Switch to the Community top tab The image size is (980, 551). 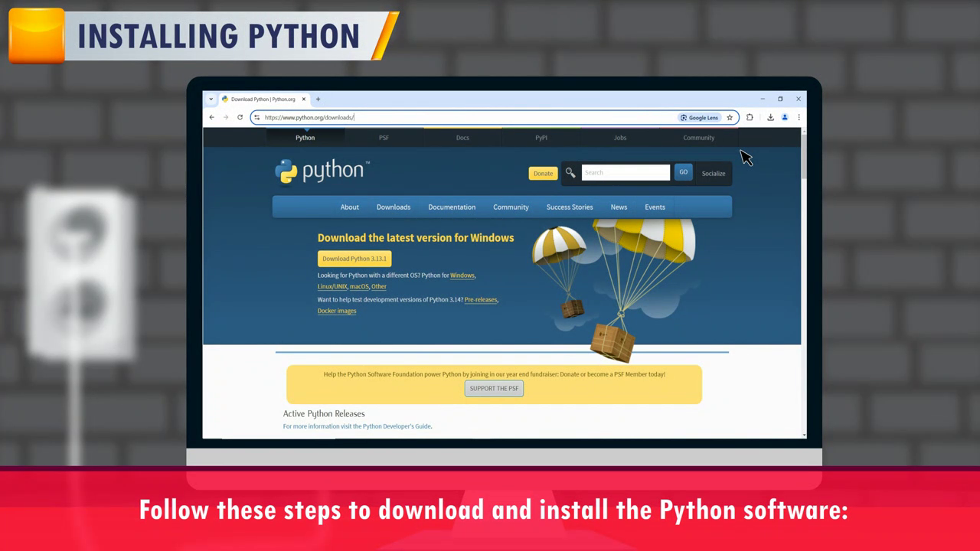(698, 138)
